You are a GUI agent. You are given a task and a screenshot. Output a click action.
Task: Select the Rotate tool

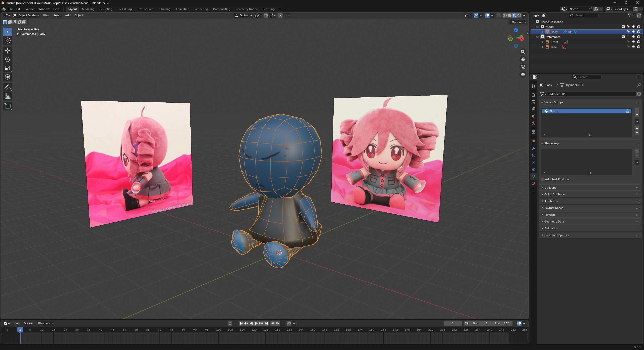8,59
